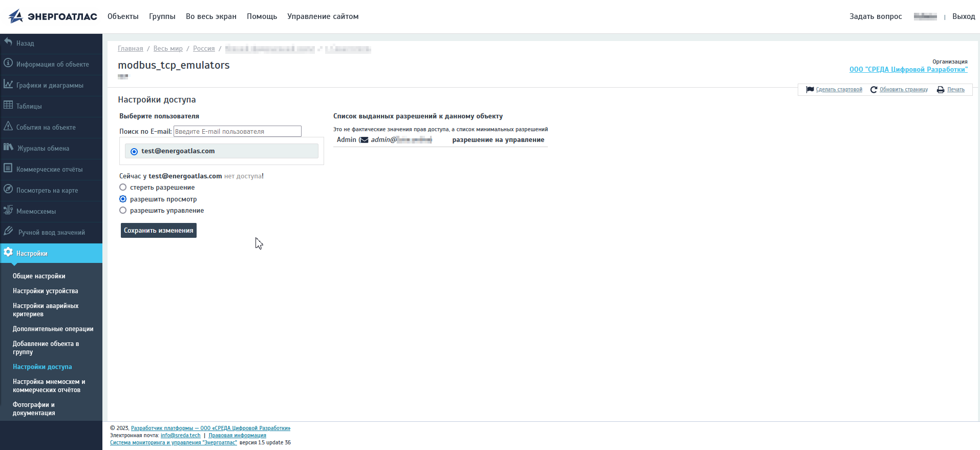The image size is (980, 450).
Task: Click the refresh page icon
Action: coord(874,90)
